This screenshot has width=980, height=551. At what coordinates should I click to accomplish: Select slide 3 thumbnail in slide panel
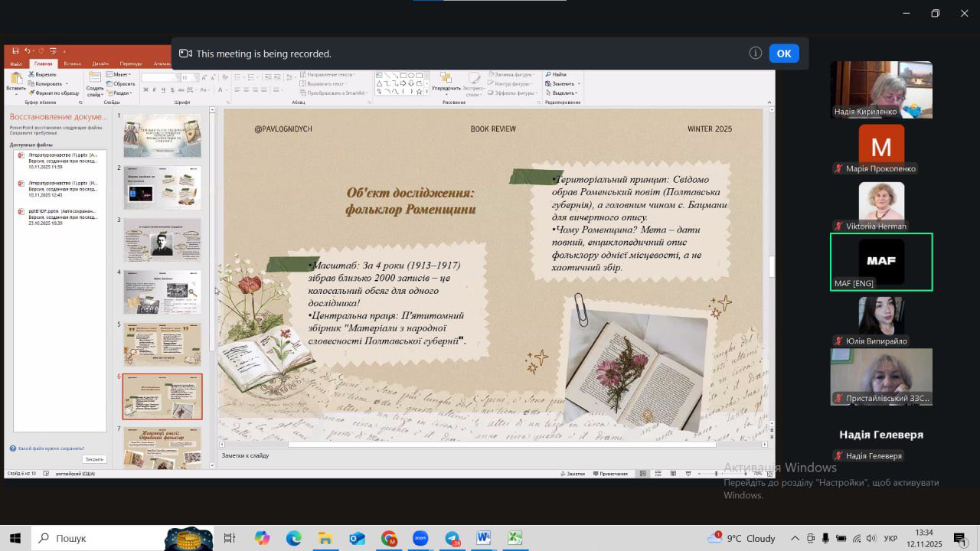pyautogui.click(x=162, y=240)
